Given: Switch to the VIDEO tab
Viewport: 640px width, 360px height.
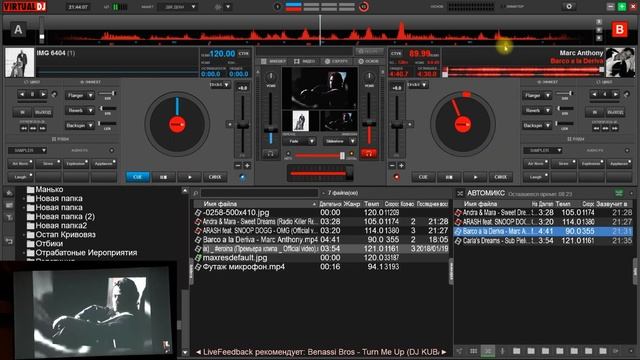Looking at the screenshot, I should (x=305, y=61).
